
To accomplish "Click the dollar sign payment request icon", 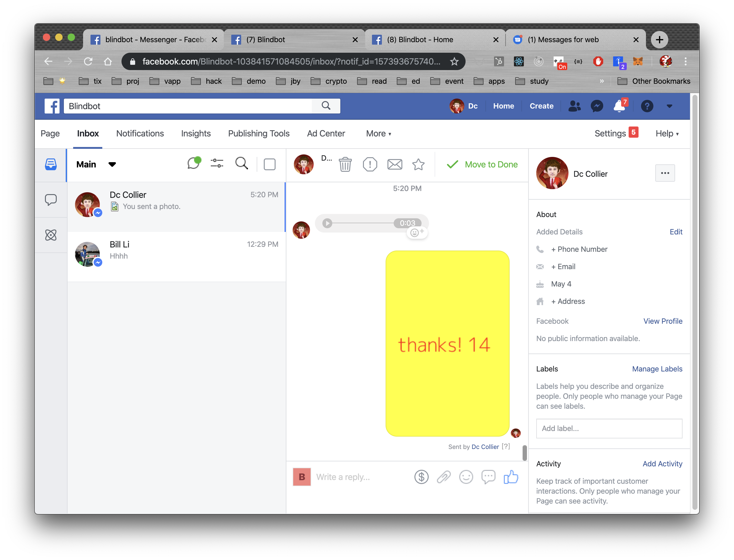I will [421, 477].
